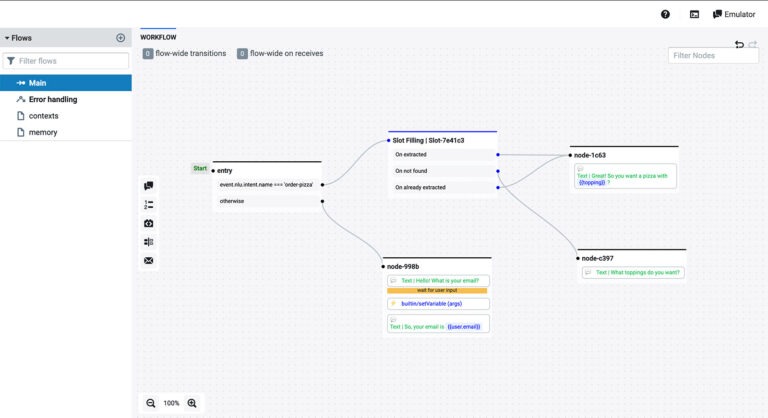Open 'What toppings do you want?' text
768x418 pixels.
[x=633, y=272]
